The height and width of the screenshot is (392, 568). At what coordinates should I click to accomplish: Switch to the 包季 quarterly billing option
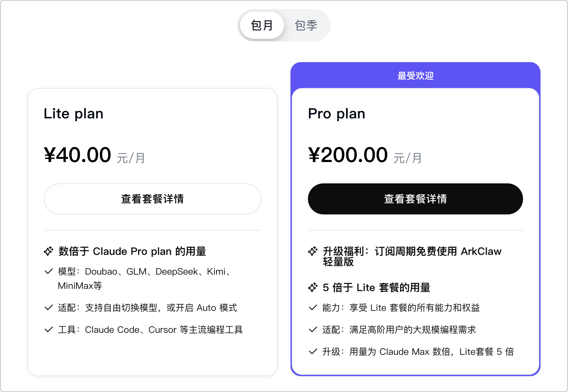click(306, 25)
